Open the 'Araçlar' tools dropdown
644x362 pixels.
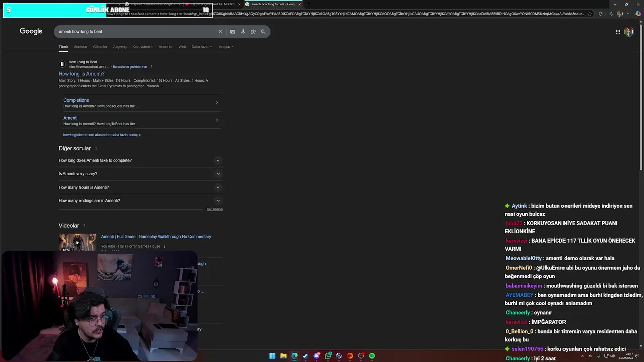pos(226,47)
